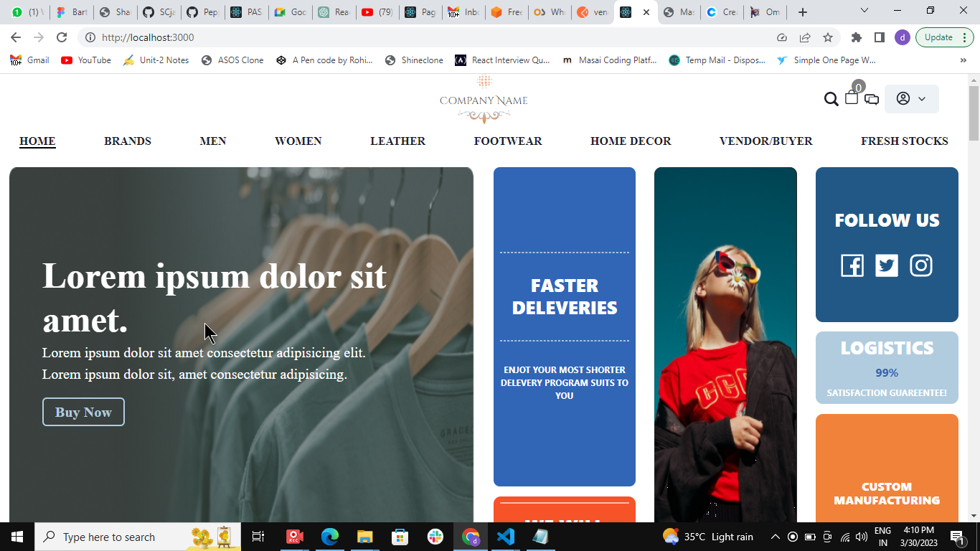Select FOOTWEAR in the navigation menu
This screenshot has height=551, width=980.
tap(508, 141)
